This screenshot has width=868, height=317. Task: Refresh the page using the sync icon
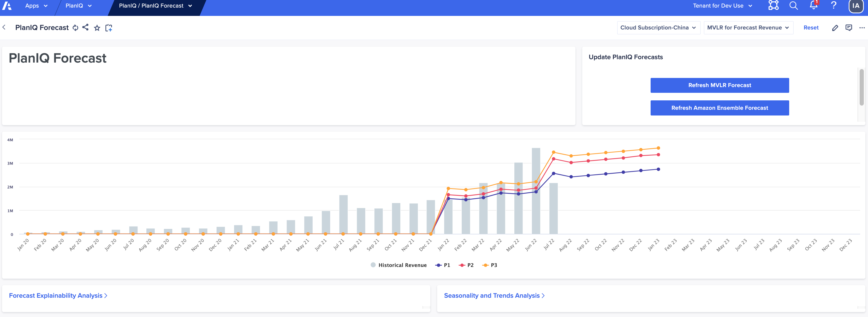coord(75,28)
